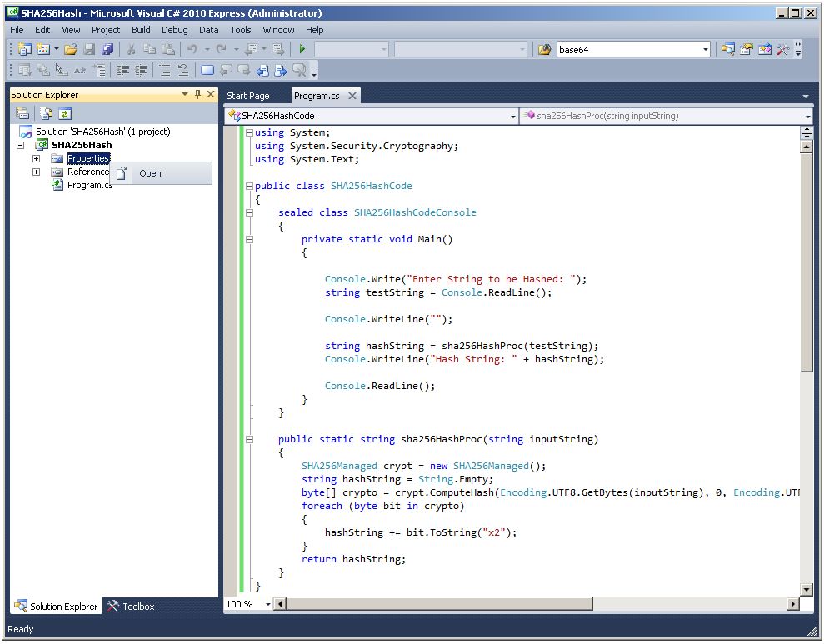Click the editor's vertical scrollbar thumb
Screen dimensions: 824x644
(806, 262)
